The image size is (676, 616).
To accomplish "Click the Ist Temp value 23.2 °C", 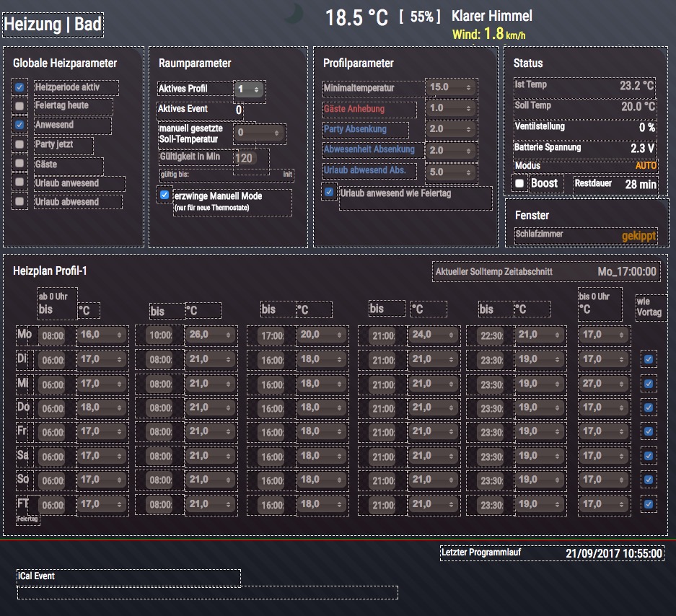I will [637, 85].
